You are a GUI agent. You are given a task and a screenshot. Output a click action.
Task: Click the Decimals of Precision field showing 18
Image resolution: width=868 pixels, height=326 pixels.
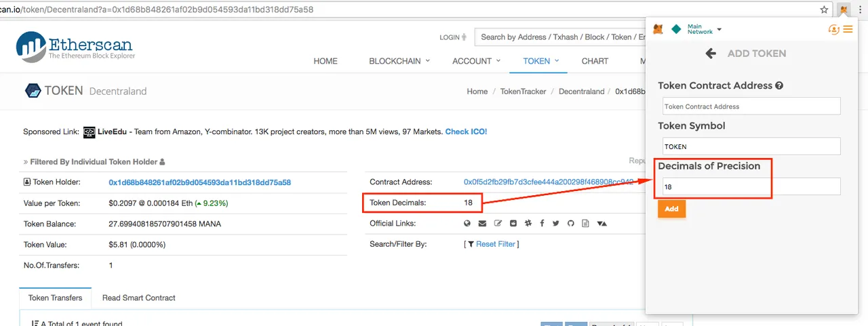pyautogui.click(x=751, y=186)
